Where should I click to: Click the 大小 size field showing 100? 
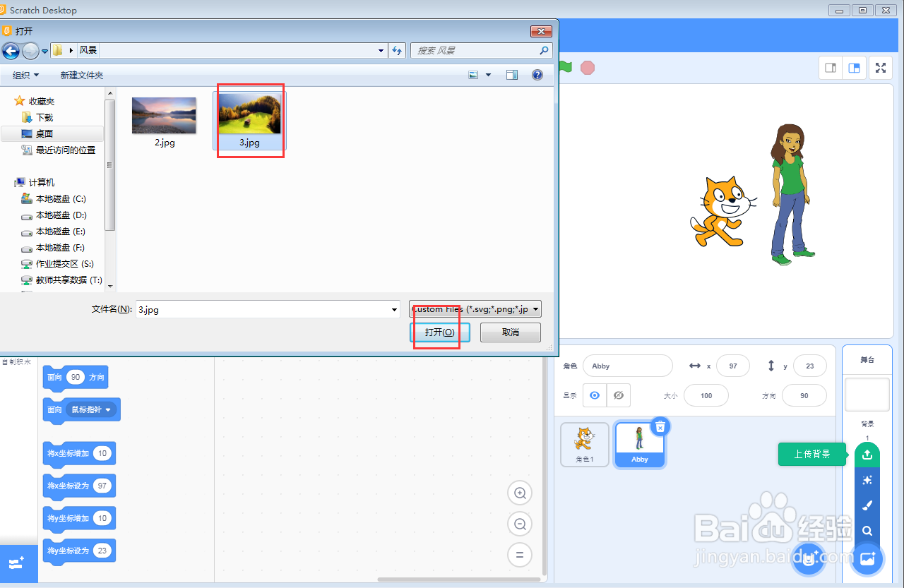[x=706, y=395]
